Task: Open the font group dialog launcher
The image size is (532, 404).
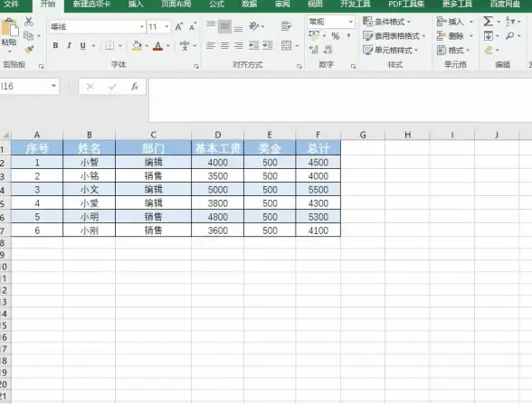Action: [x=196, y=67]
